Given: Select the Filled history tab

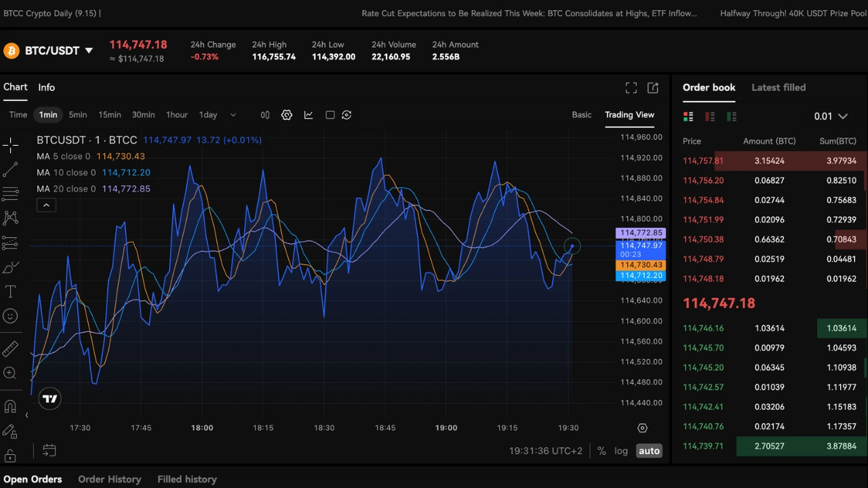Looking at the screenshot, I should (x=187, y=479).
